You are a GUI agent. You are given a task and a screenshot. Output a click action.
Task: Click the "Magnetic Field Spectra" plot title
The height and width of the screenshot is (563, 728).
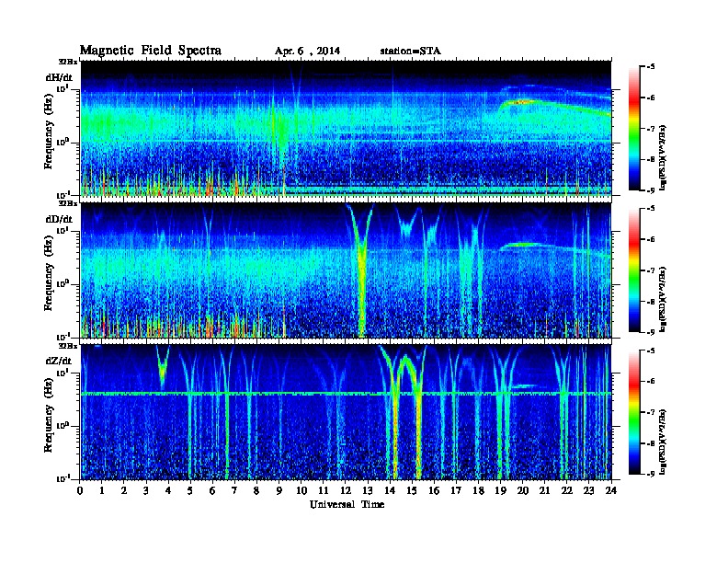pyautogui.click(x=151, y=51)
